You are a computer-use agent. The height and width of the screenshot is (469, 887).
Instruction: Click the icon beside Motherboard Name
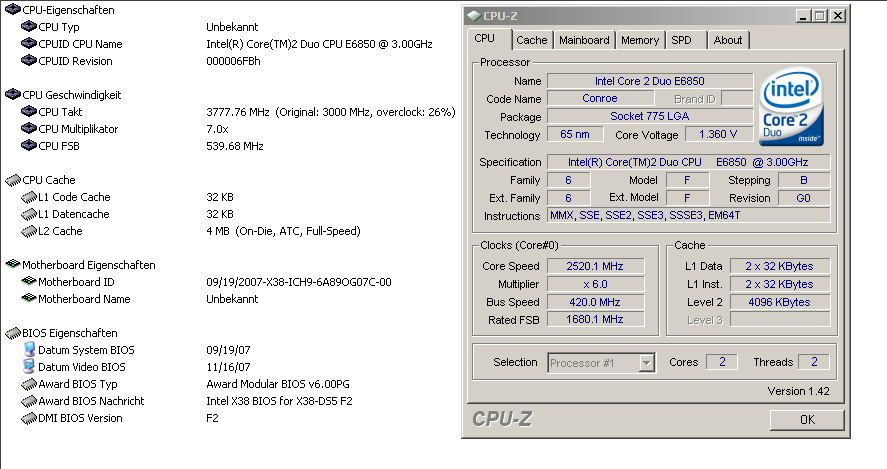(29, 298)
